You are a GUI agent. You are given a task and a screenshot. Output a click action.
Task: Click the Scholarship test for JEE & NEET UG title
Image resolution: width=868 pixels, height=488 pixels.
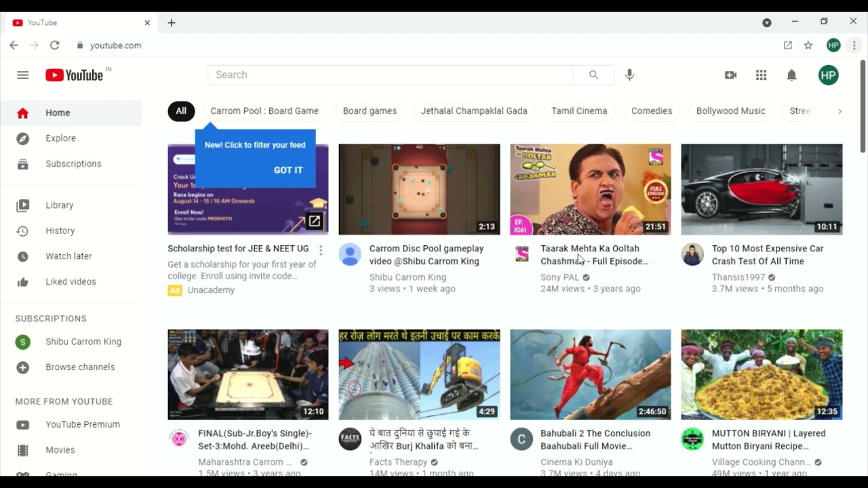pyautogui.click(x=238, y=249)
